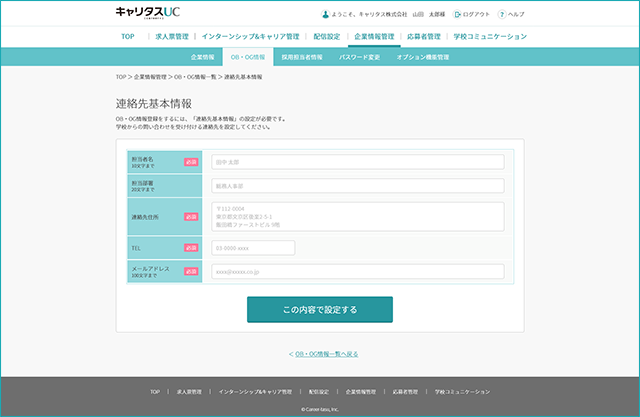Click the 連絡先基本情報 page heading
This screenshot has width=640, height=417.
click(x=154, y=104)
